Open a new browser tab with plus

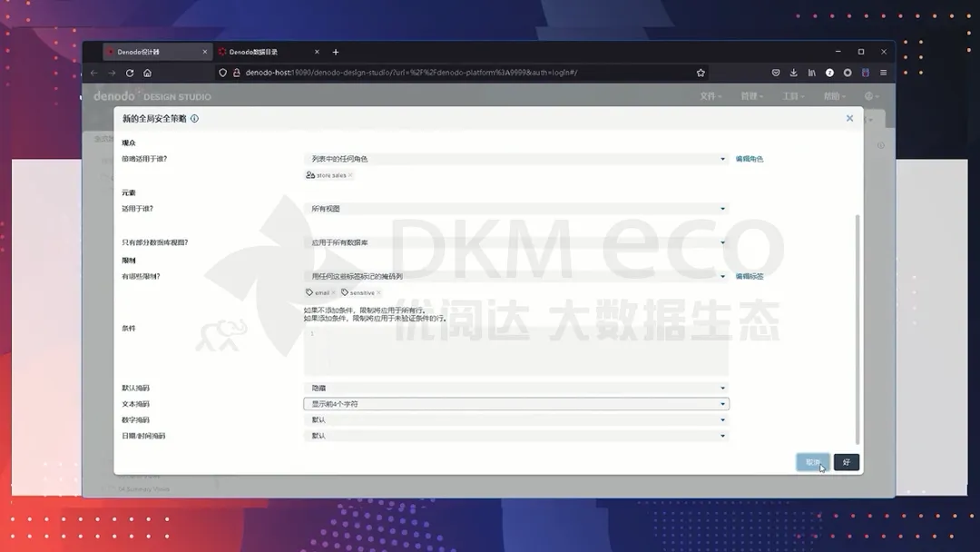(x=336, y=52)
